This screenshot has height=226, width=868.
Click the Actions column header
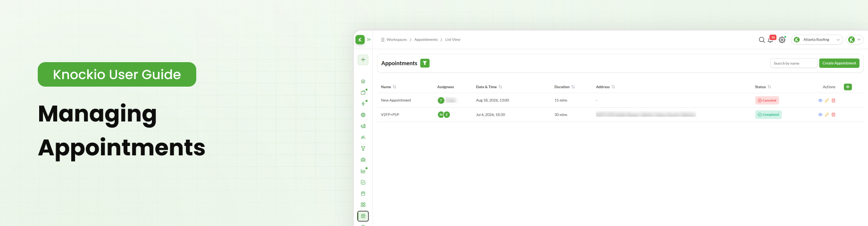[829, 87]
